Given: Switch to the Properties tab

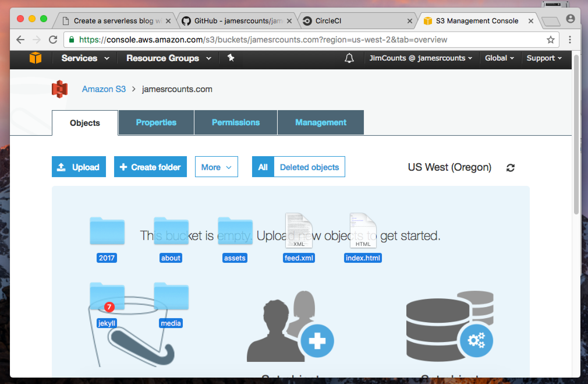Looking at the screenshot, I should [156, 122].
